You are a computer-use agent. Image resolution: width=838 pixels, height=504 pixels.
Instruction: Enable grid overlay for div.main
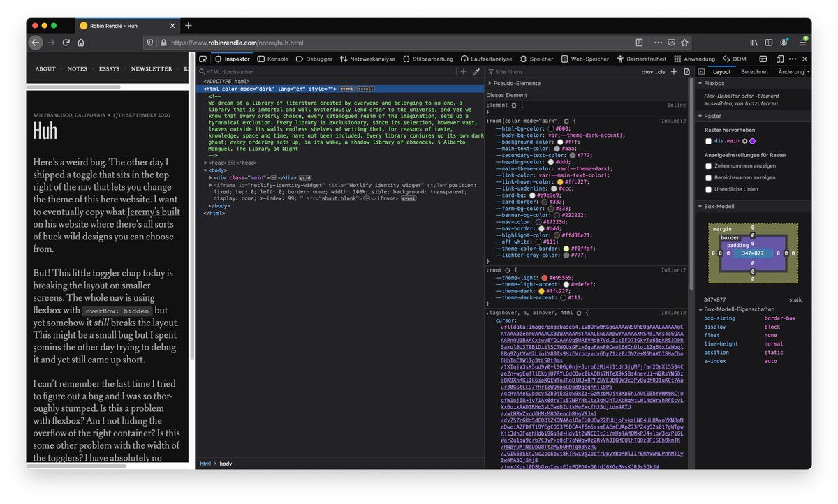click(709, 141)
